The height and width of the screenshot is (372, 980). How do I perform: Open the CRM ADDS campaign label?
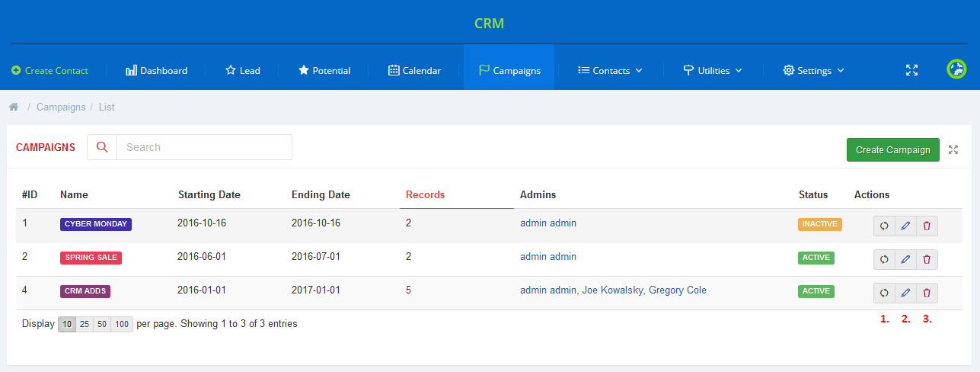coord(85,291)
